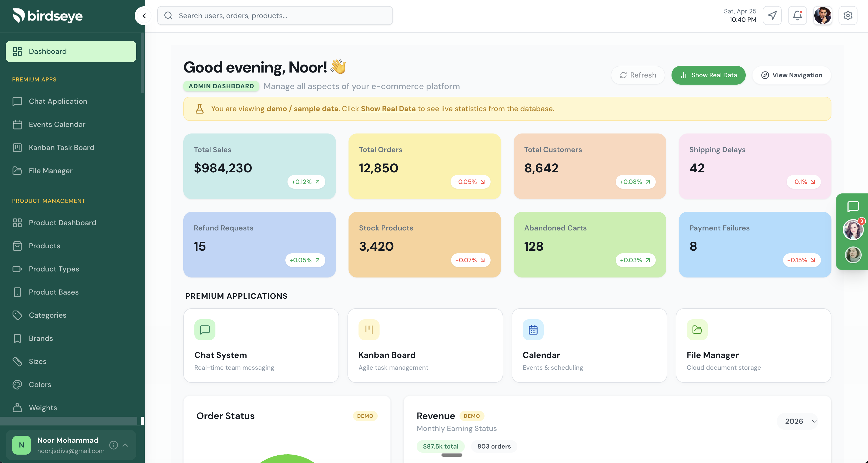Viewport: 868px width, 463px height.
Task: Open chat with avatar showing 3 unread
Action: [x=853, y=230]
